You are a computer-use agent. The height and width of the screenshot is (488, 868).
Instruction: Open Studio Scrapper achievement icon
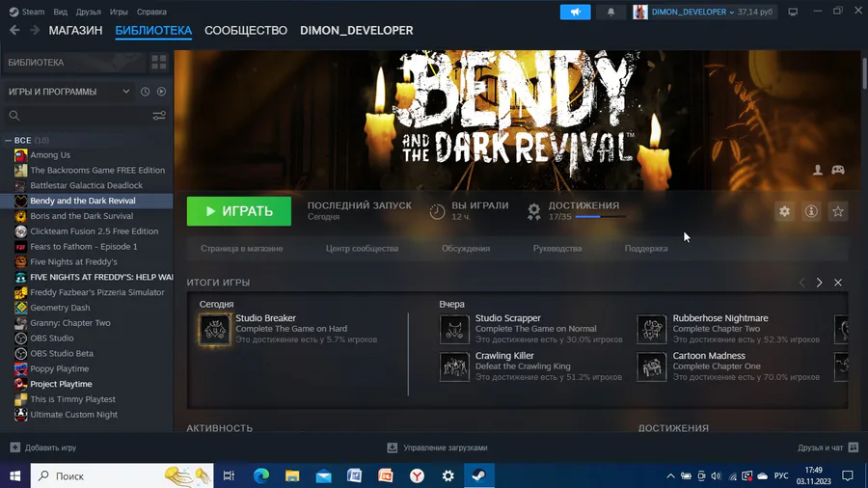pos(454,329)
